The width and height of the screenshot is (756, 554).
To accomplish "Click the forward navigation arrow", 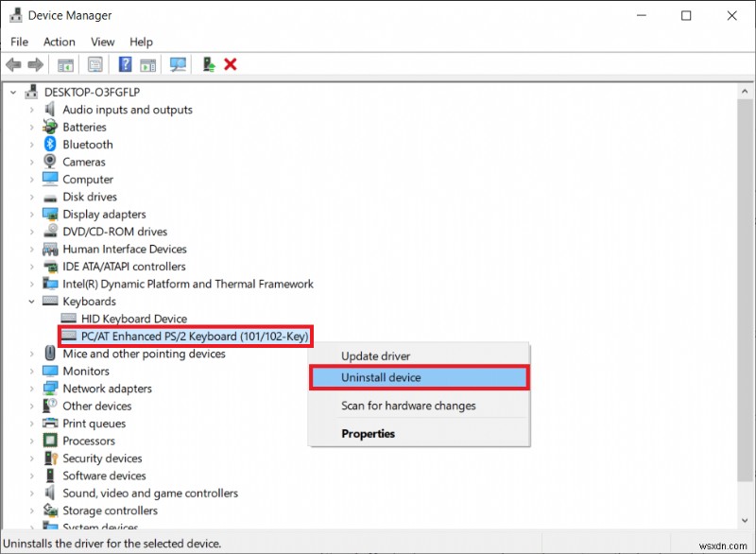I will (x=33, y=64).
